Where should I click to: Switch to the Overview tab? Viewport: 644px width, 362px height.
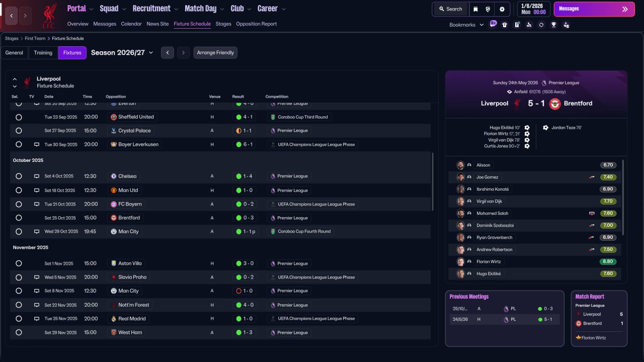pyautogui.click(x=78, y=24)
